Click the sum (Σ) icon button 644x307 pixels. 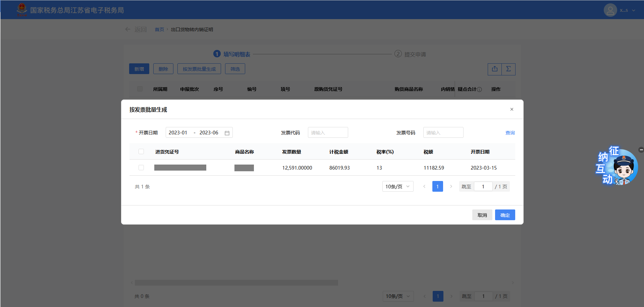point(508,69)
